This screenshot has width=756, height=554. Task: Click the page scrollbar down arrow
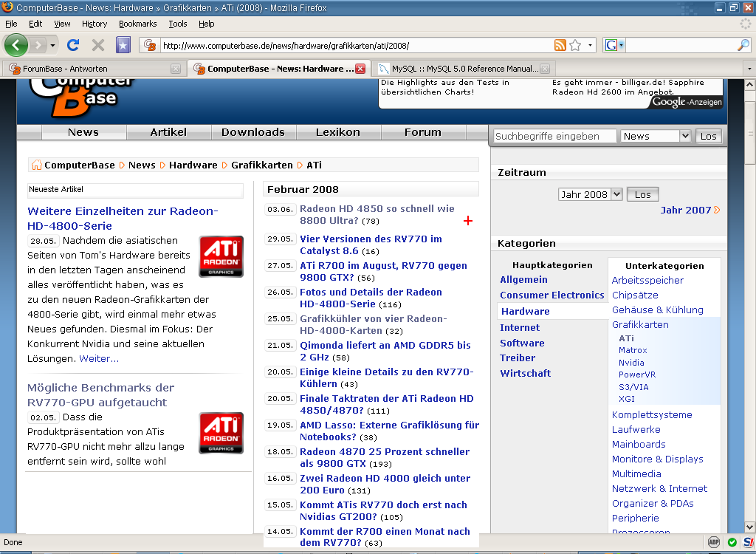[x=750, y=527]
